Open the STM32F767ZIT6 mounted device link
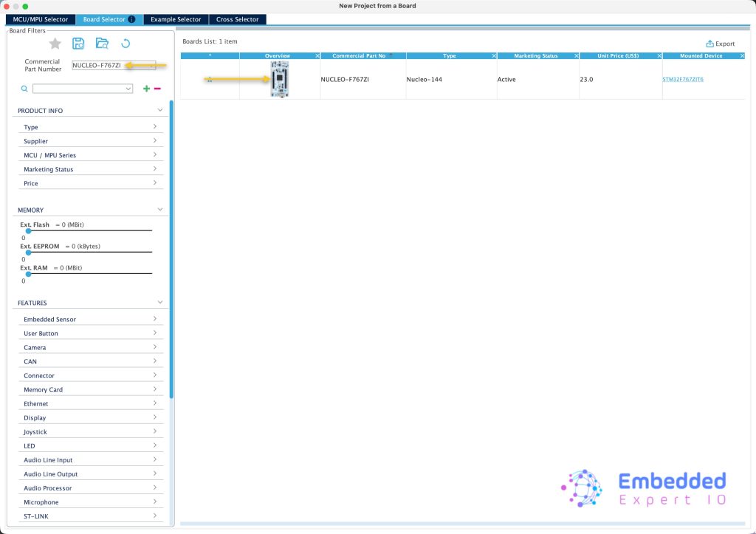The width and height of the screenshot is (756, 534). [683, 79]
